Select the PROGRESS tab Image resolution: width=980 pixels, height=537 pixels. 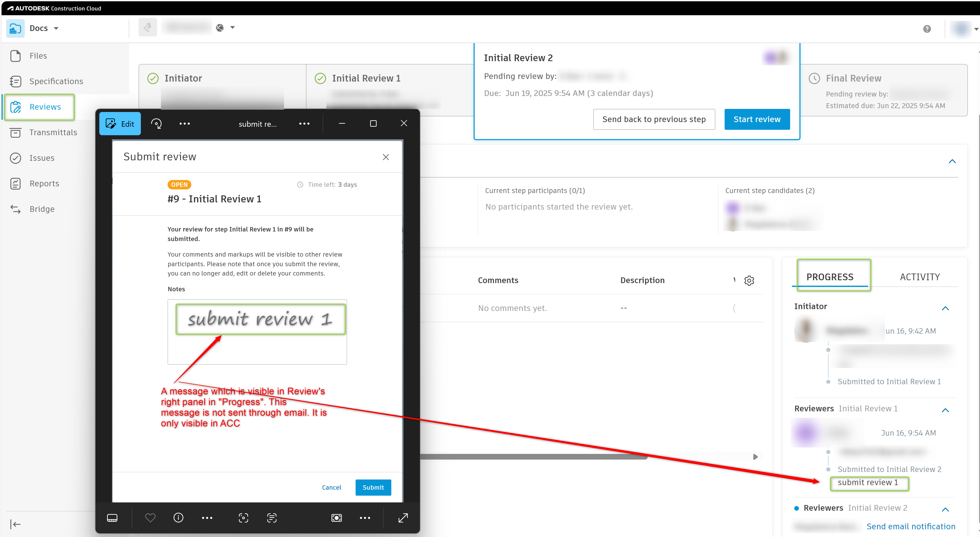click(x=830, y=277)
